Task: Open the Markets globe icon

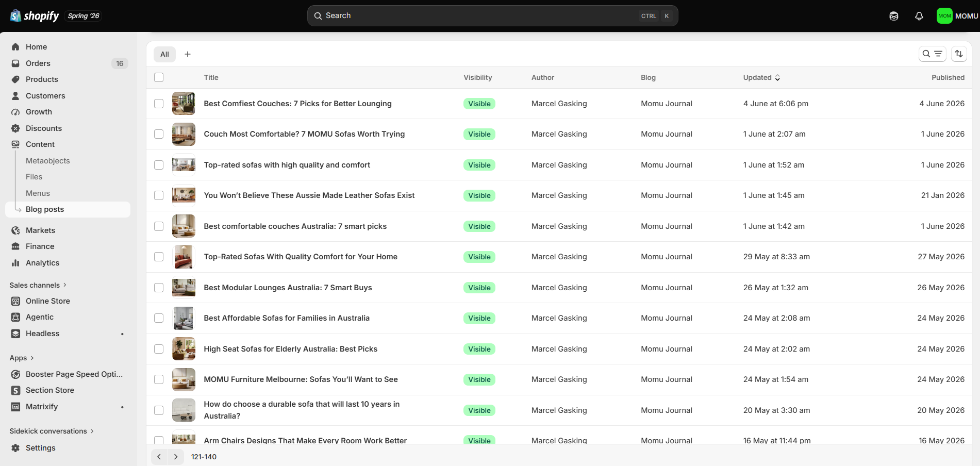Action: pyautogui.click(x=15, y=230)
